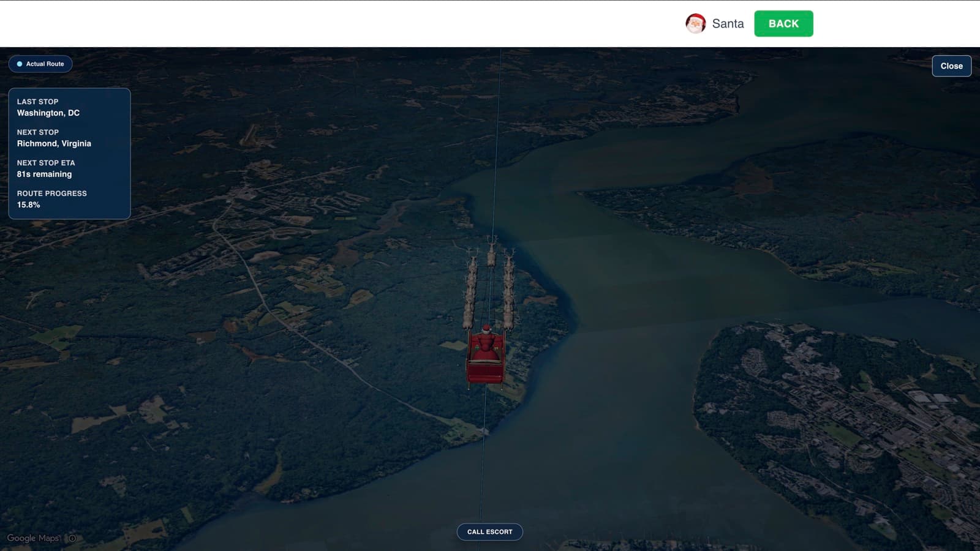Click the '15.8%' route progress value

tap(28, 204)
